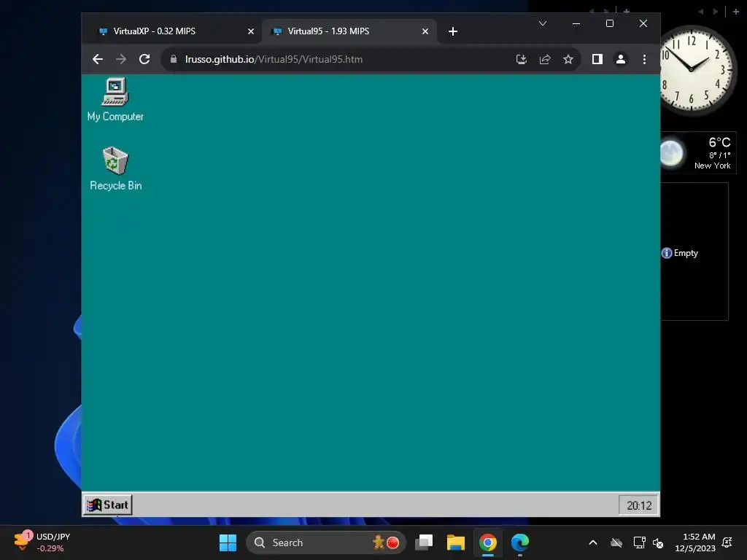Open the Windows 95 Start menu
This screenshot has width=747, height=560.
(x=108, y=505)
